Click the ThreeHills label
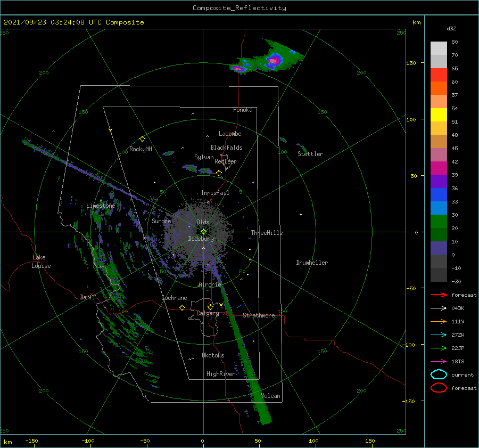This screenshot has height=448, width=479. coord(267,233)
